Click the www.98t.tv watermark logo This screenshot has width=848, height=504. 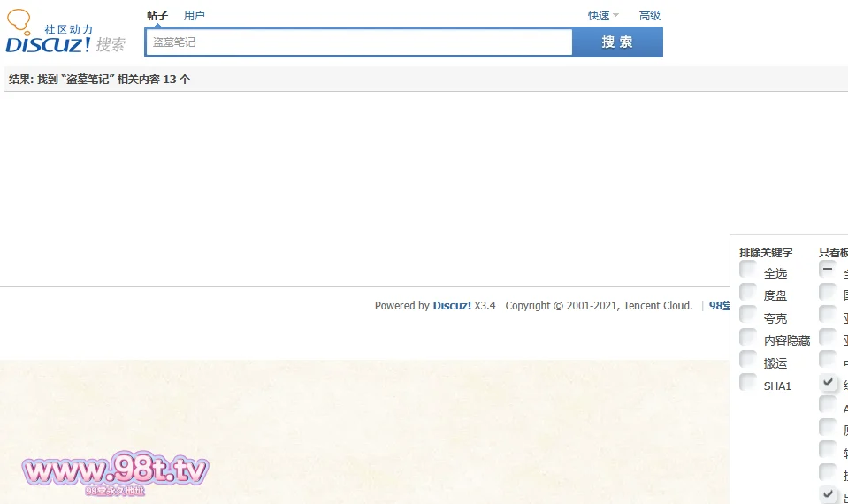click(116, 471)
